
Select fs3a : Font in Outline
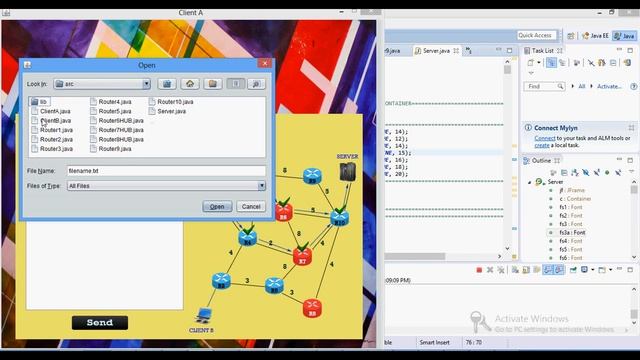[x=572, y=233]
